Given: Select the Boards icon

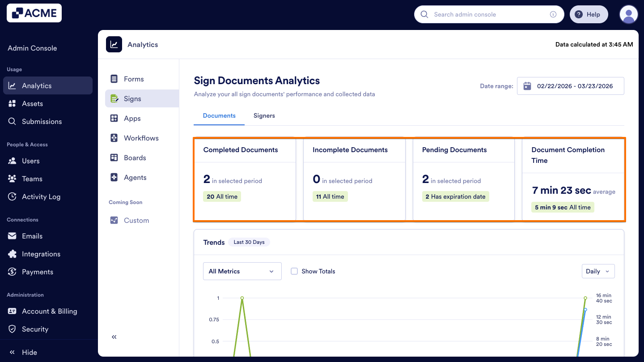Looking at the screenshot, I should pos(115,158).
